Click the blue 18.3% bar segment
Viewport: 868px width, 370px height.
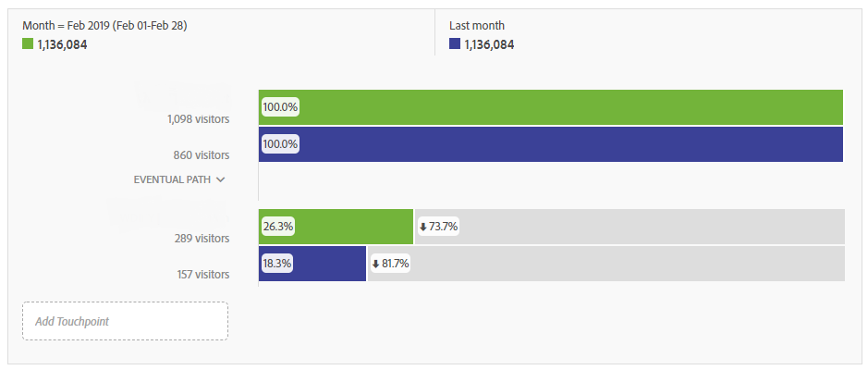click(312, 264)
